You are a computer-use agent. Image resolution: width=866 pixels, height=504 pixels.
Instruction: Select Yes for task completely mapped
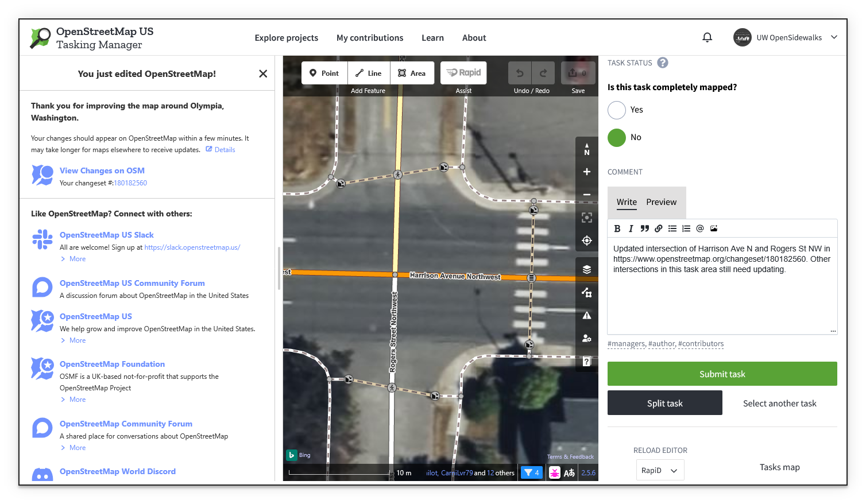pos(616,110)
